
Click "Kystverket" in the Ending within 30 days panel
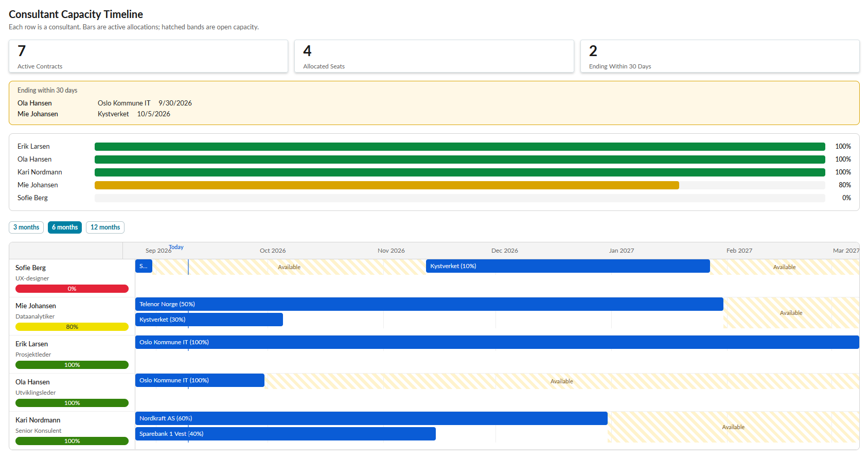point(113,114)
